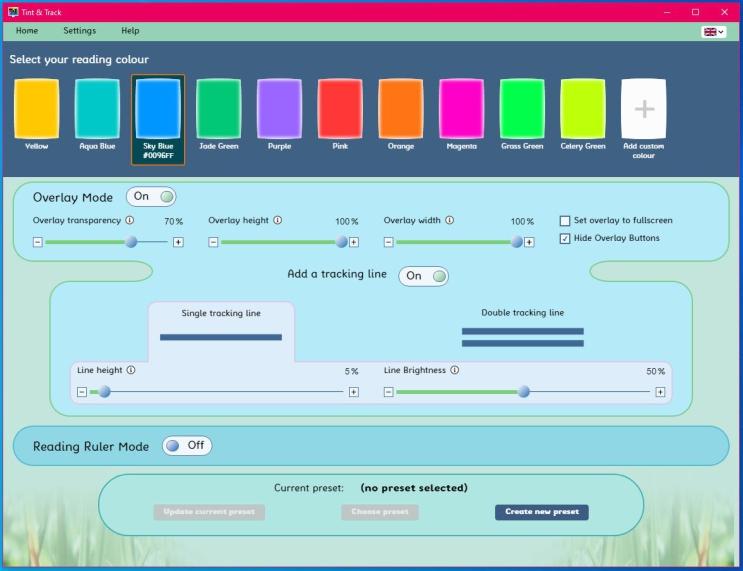Click the '5%' line height value
Viewport: 743px width, 571px height.
tap(351, 372)
